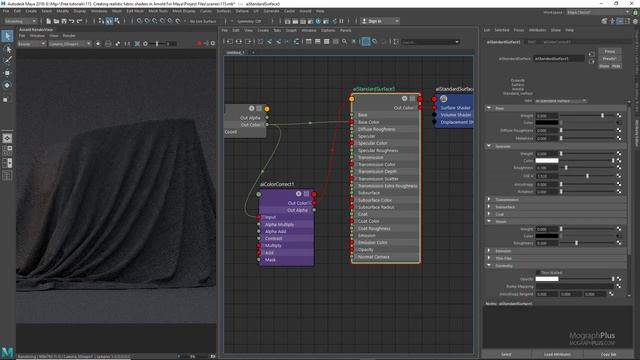Image resolution: width=640 pixels, height=360 pixels.
Task: Open the Workspace dropdown at top right
Action: tap(598, 13)
